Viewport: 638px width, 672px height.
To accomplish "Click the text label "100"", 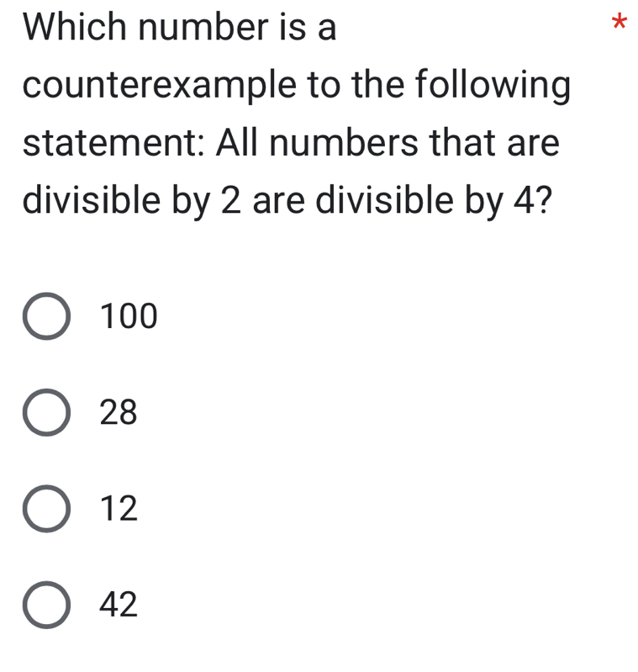I will click(128, 317).
